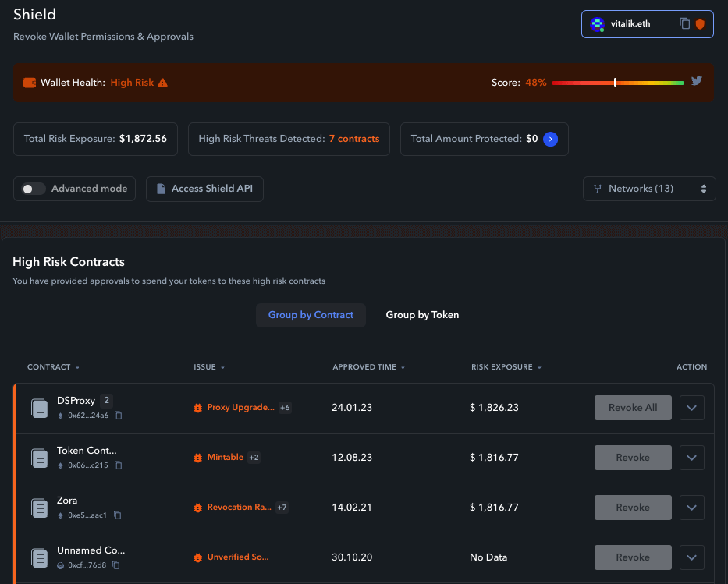This screenshot has width=728, height=584.
Task: Click the Zora contract document icon
Action: point(40,508)
